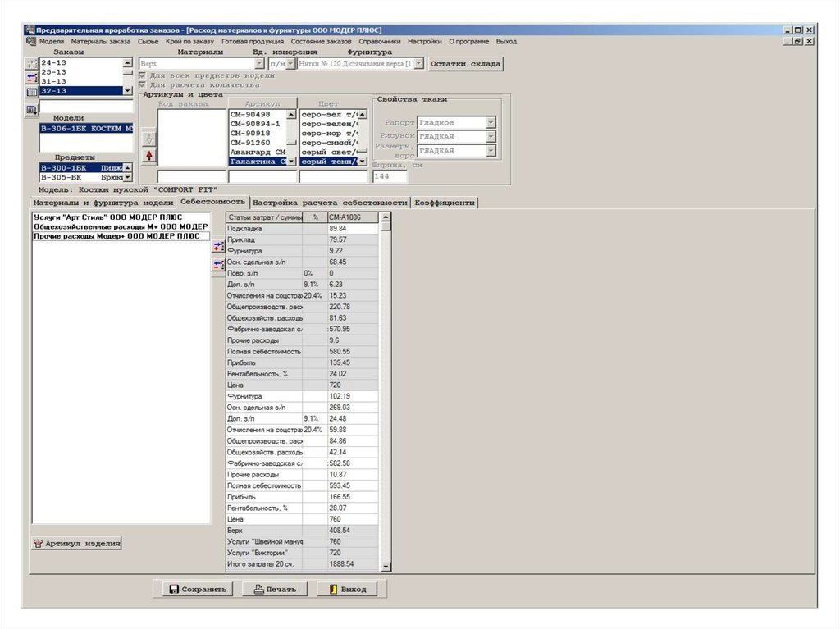Open the Фурнитура 'Нитки № 120' dropdown
Screen dimensions: 840x629
pos(419,63)
